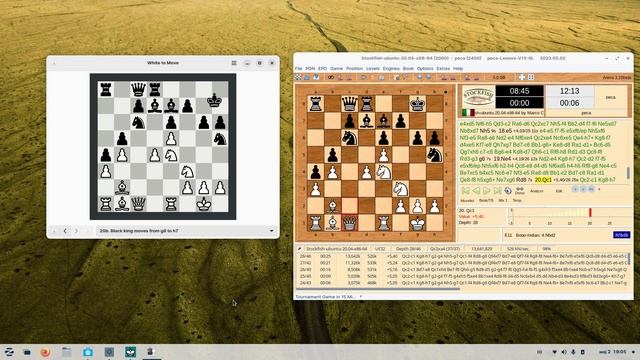The width and height of the screenshot is (640, 360).
Task: Click clock icon next to navigation arrows
Action: click(508, 191)
